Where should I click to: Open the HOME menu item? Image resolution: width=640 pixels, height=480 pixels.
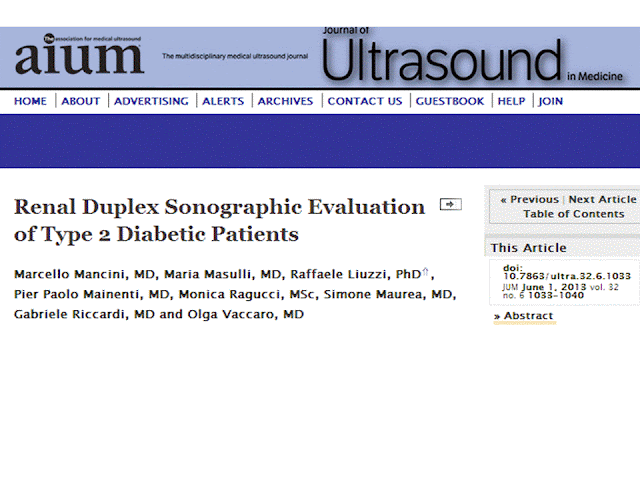pos(30,101)
